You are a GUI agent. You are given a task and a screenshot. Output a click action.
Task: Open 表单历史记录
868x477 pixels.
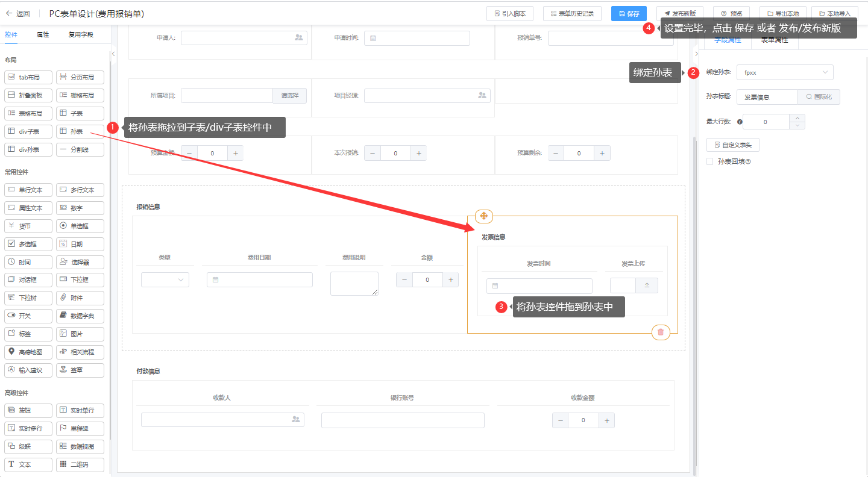tap(572, 13)
